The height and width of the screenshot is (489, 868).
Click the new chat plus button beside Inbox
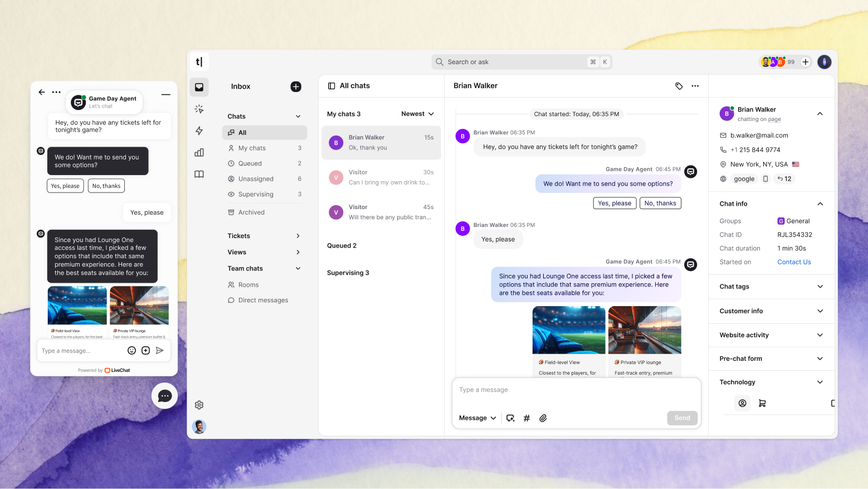pyautogui.click(x=296, y=86)
